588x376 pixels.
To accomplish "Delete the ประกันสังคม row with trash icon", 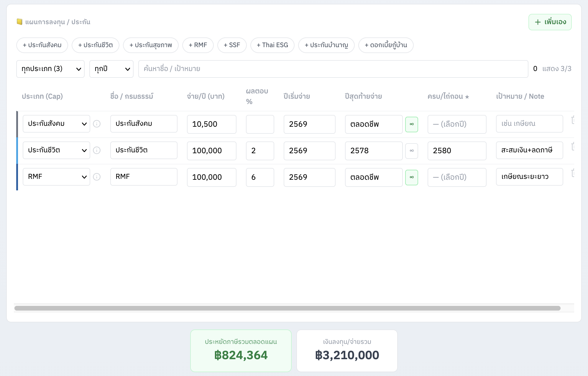I will pos(573,120).
